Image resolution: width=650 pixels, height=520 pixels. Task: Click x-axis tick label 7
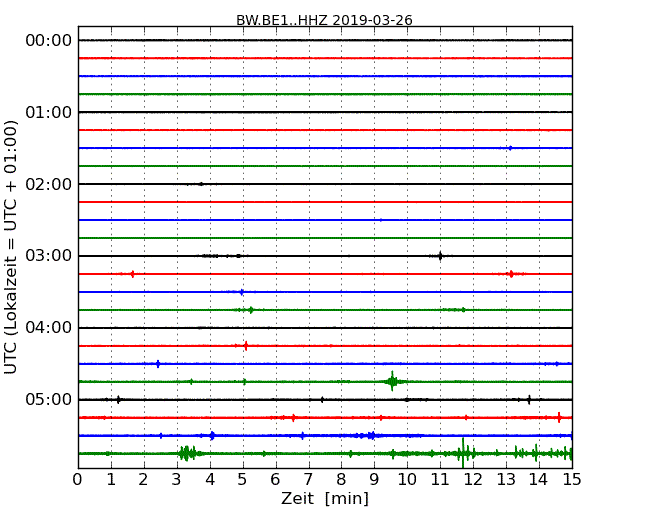pyautogui.click(x=308, y=480)
